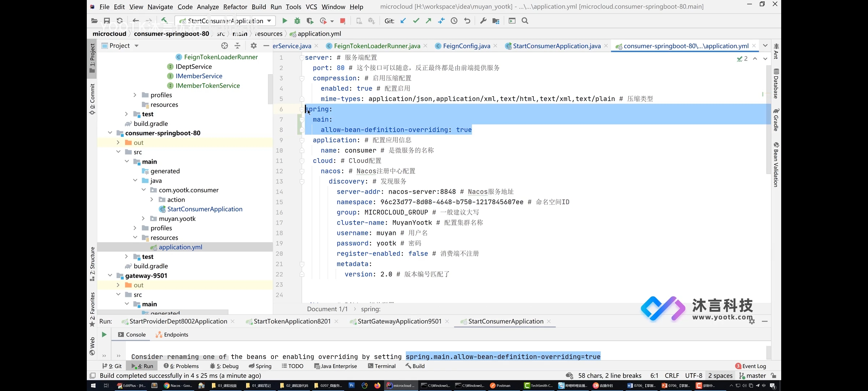Screen dimensions: 868x391
Task: Run StartConsumerApplication with the green Run icon
Action: [285, 21]
